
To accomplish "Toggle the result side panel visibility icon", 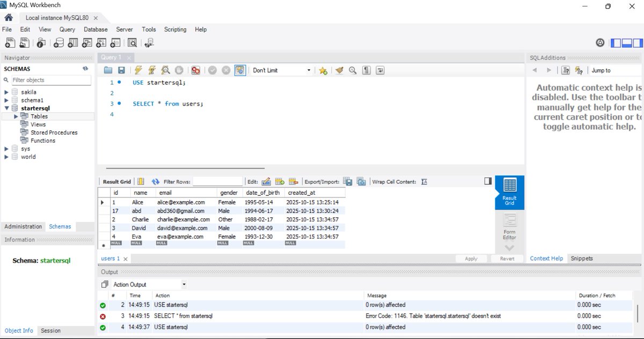I will (487, 181).
